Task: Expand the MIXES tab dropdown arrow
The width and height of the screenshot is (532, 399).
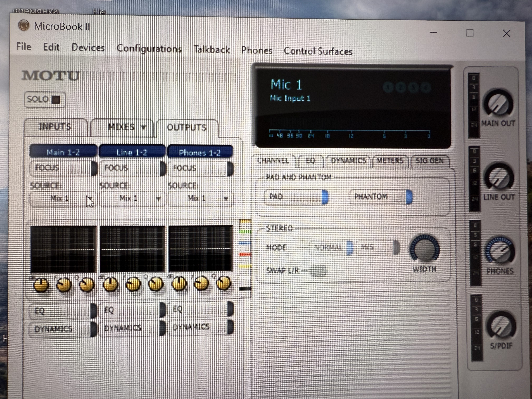Action: [144, 127]
